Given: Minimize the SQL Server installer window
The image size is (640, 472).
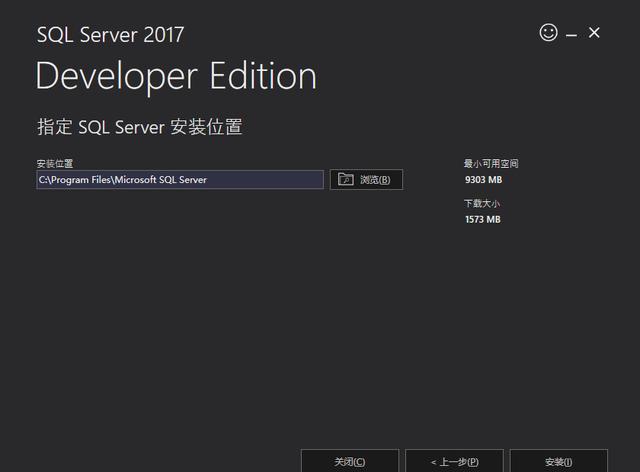Looking at the screenshot, I should 571,36.
